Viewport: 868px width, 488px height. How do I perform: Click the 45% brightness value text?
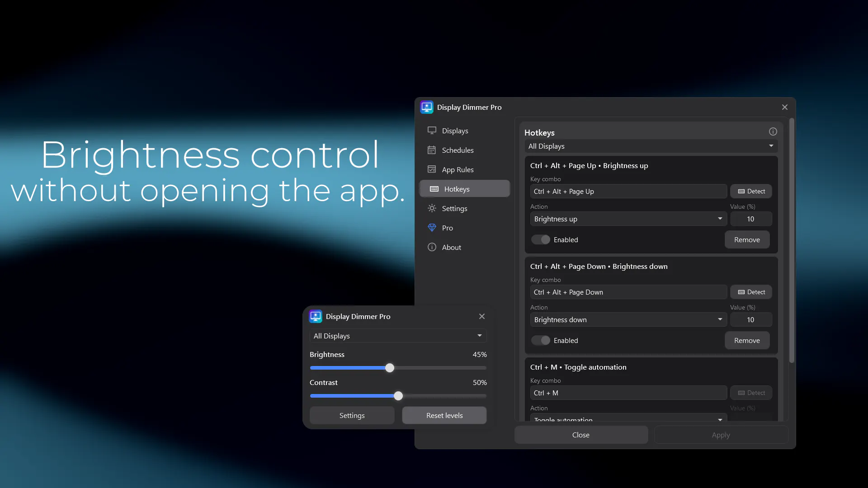coord(480,354)
